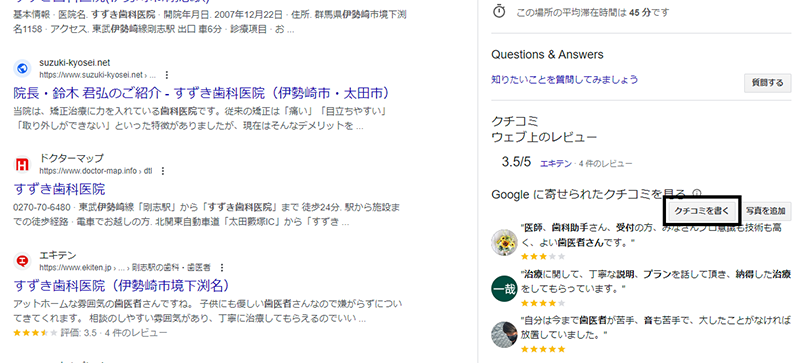Click the ドクターマップ site name
Image resolution: width=800 pixels, height=363 pixels.
71,158
